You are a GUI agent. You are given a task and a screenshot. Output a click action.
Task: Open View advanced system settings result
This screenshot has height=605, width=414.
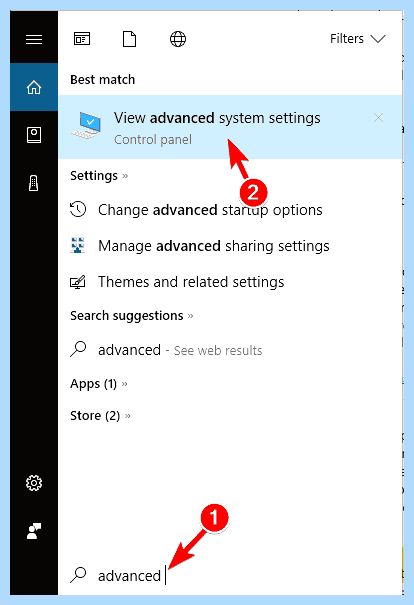tap(230, 127)
